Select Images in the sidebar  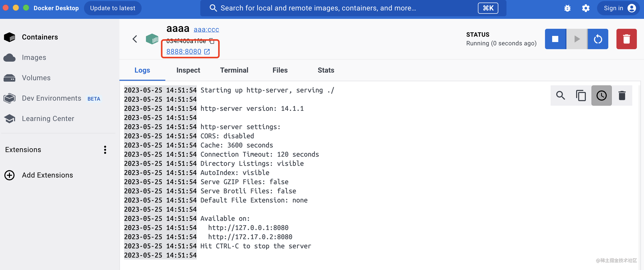coord(34,58)
